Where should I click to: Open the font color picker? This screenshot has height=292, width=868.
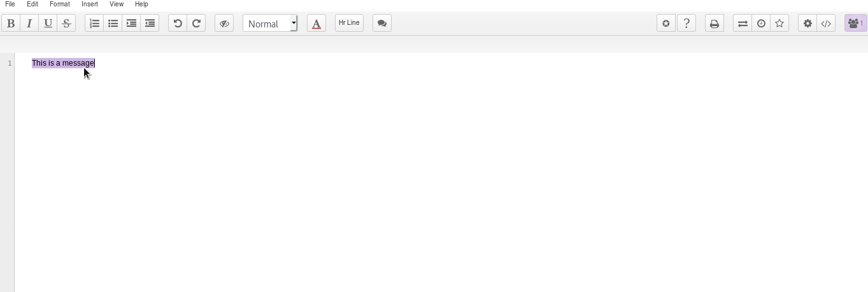pyautogui.click(x=317, y=24)
